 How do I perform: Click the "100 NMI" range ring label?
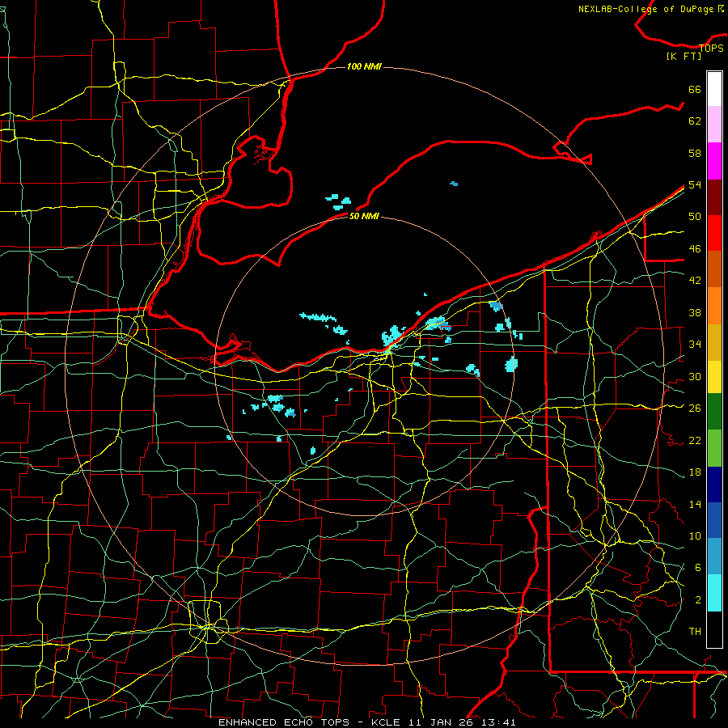[364, 66]
